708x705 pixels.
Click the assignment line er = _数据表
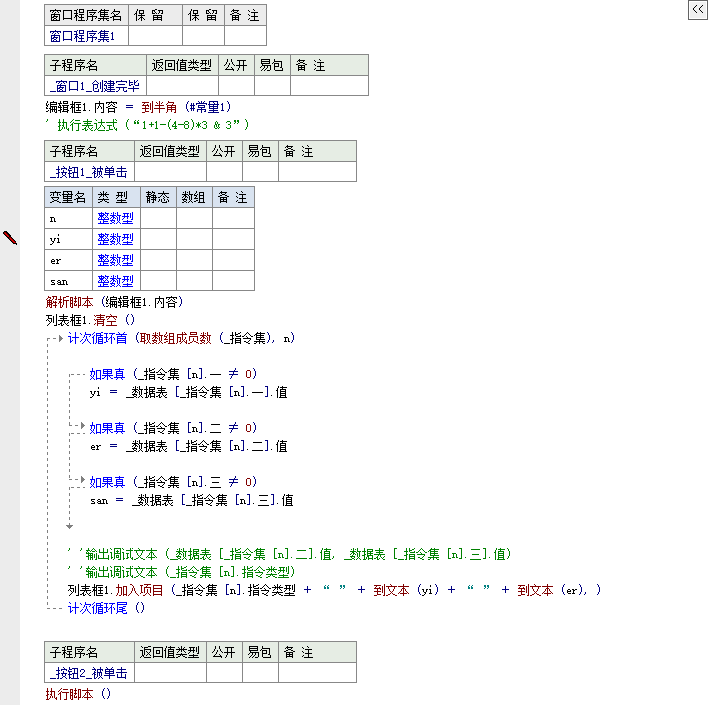188,446
